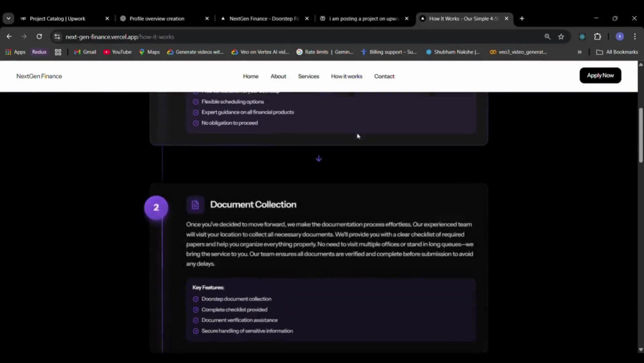Open the Chrome profile avatar
Viewport: 644px width, 363px height.
620,37
